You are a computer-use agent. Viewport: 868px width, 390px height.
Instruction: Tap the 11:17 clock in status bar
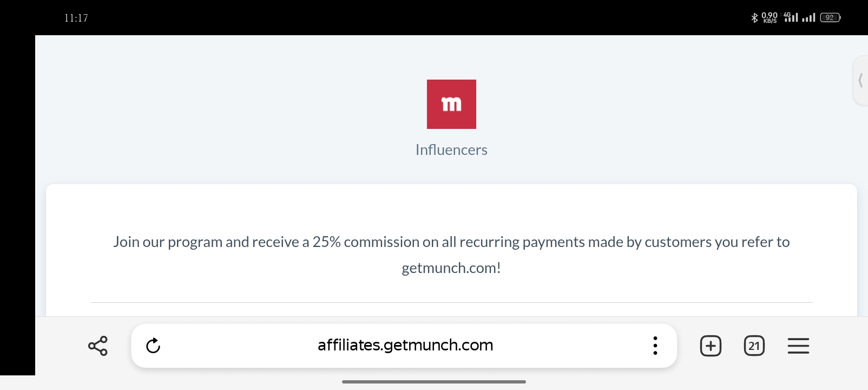click(76, 18)
